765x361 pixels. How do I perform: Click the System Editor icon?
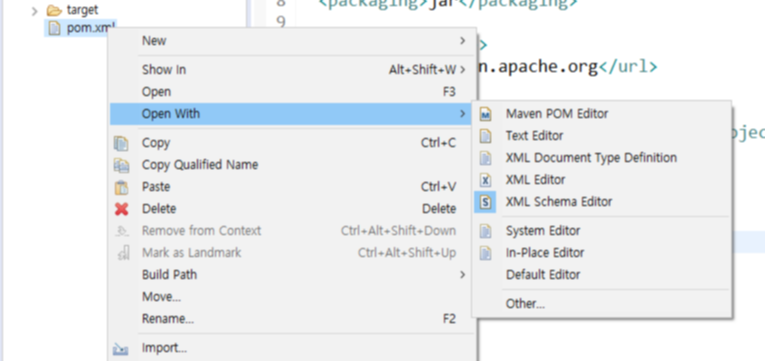(x=485, y=231)
